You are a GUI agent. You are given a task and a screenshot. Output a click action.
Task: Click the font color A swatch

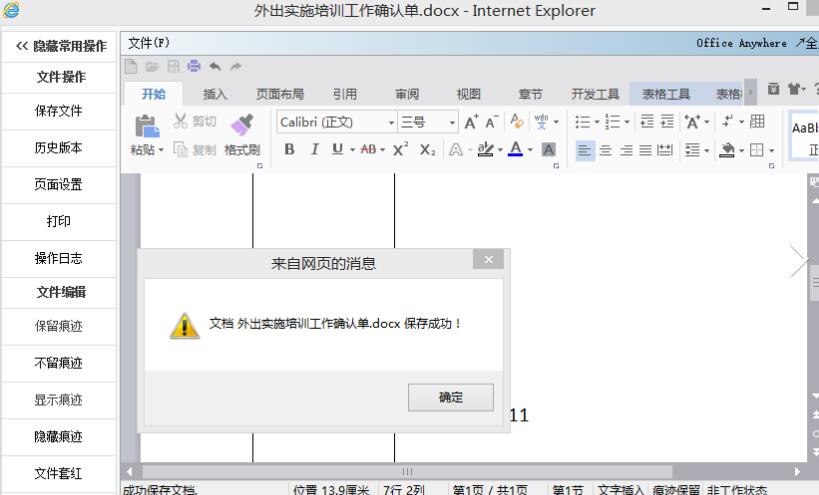516,149
